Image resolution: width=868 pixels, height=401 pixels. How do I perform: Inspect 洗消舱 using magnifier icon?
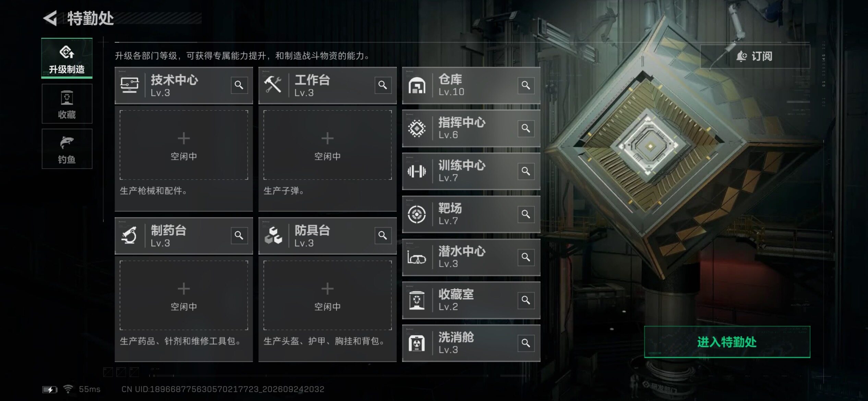coord(526,343)
